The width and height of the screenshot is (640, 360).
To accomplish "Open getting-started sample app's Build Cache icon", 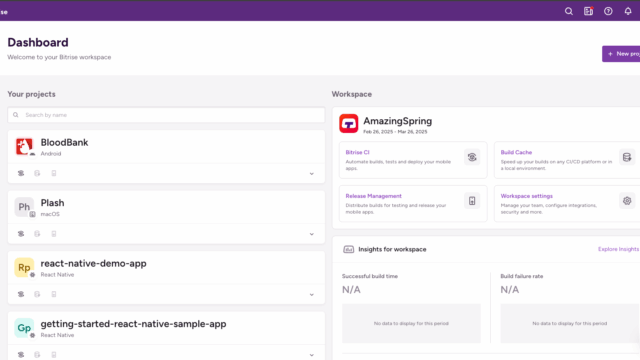I will tap(37, 355).
